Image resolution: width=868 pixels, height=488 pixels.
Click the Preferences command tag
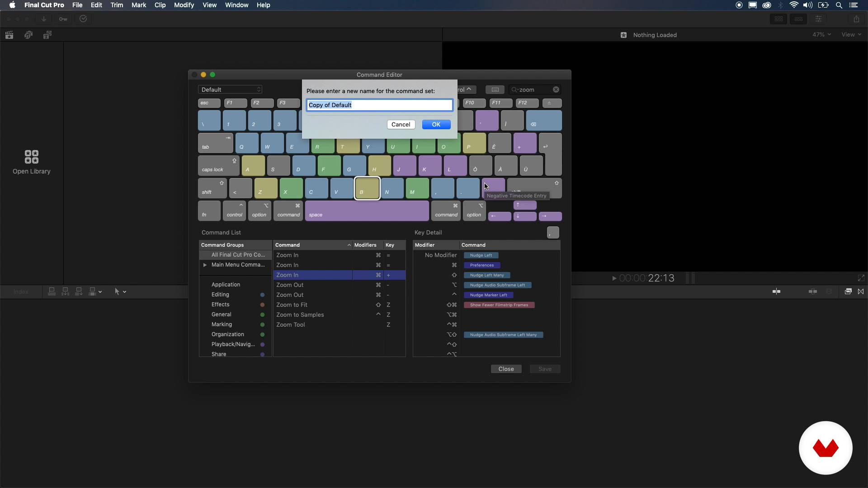pyautogui.click(x=482, y=265)
